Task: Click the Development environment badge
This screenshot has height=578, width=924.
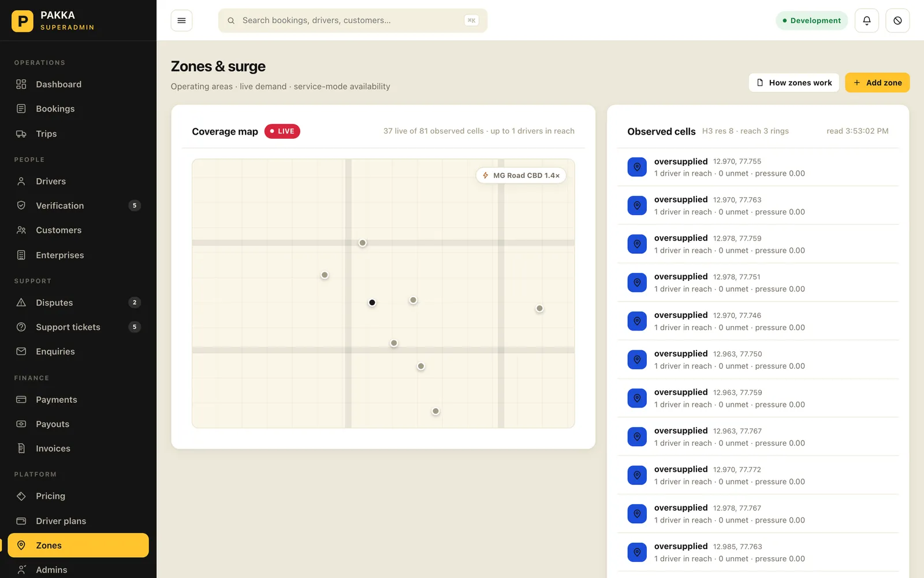Action: click(x=811, y=21)
